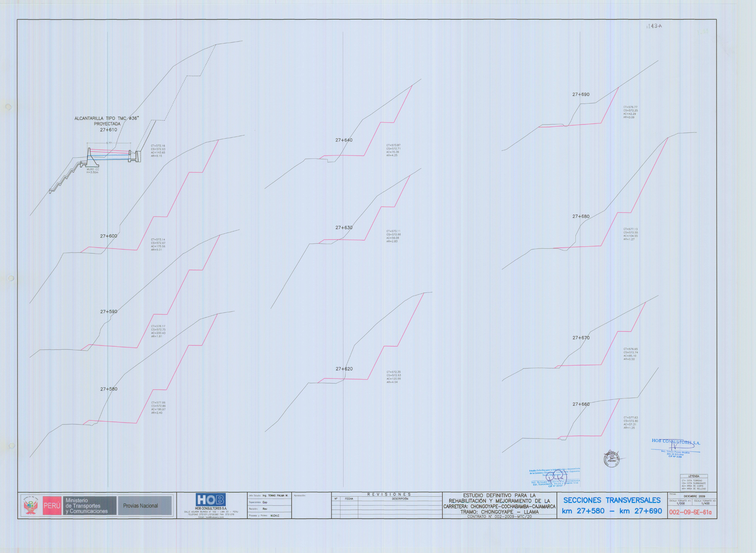This screenshot has height=553, width=756.
Task: Click the elevation data block beside 27+660
Action: (x=631, y=423)
